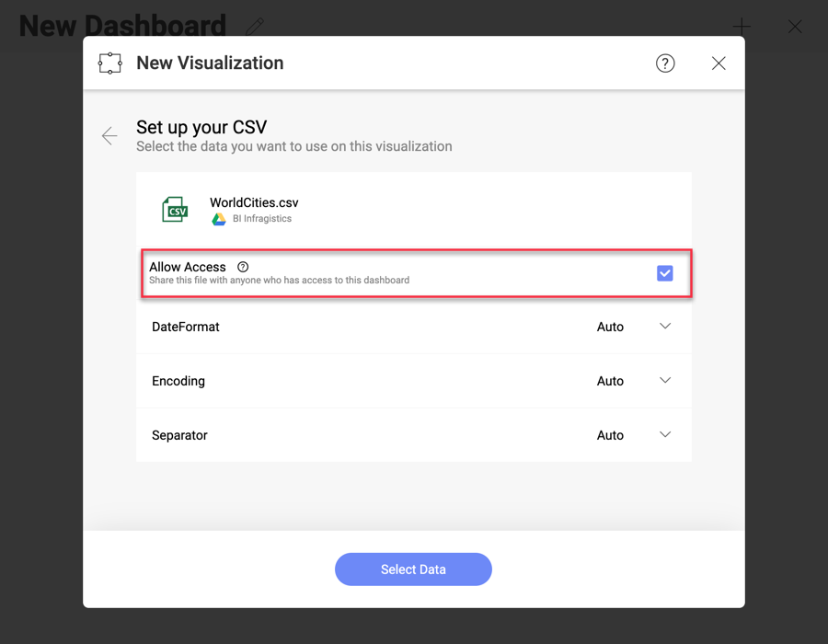
Task: Click the Google Drive icon beside BI Infragistics
Action: point(219,219)
